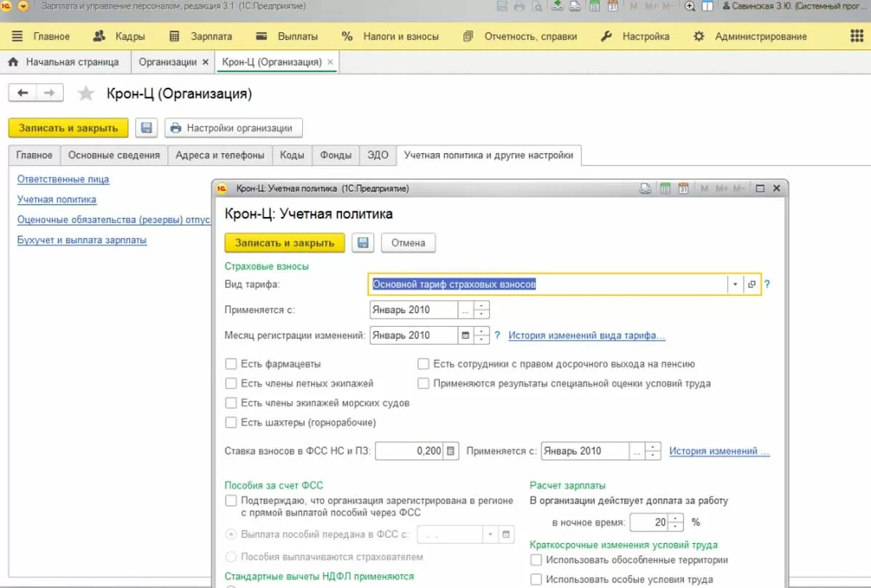Click the main toolbar print icon
871x588 pixels.
(519, 7)
